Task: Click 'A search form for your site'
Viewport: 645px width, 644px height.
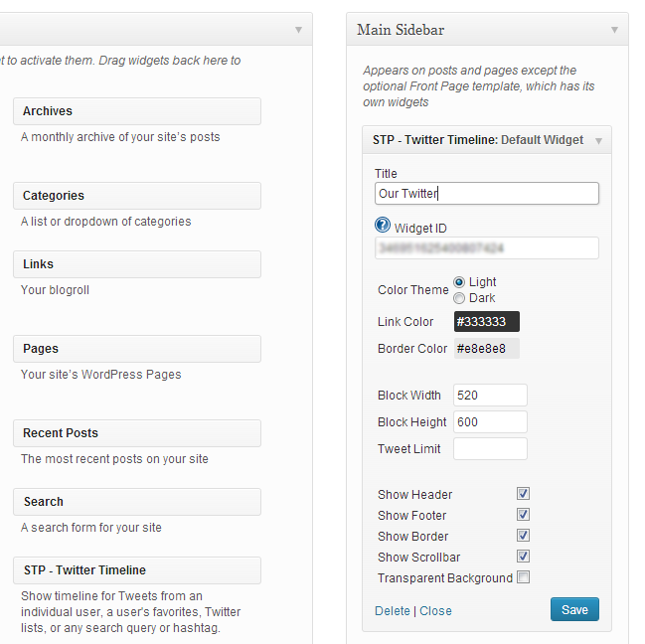Action: tap(91, 528)
